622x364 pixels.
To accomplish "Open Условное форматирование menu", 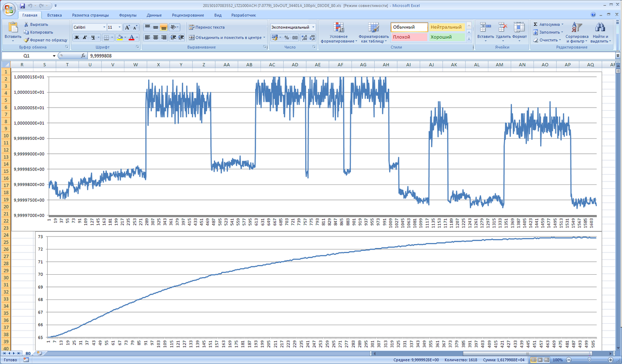I will point(339,33).
